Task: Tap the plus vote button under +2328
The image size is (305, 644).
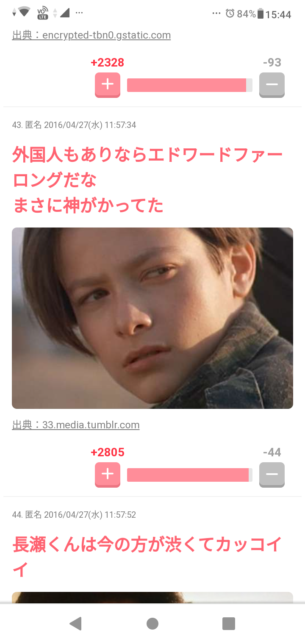Action: coord(108,85)
